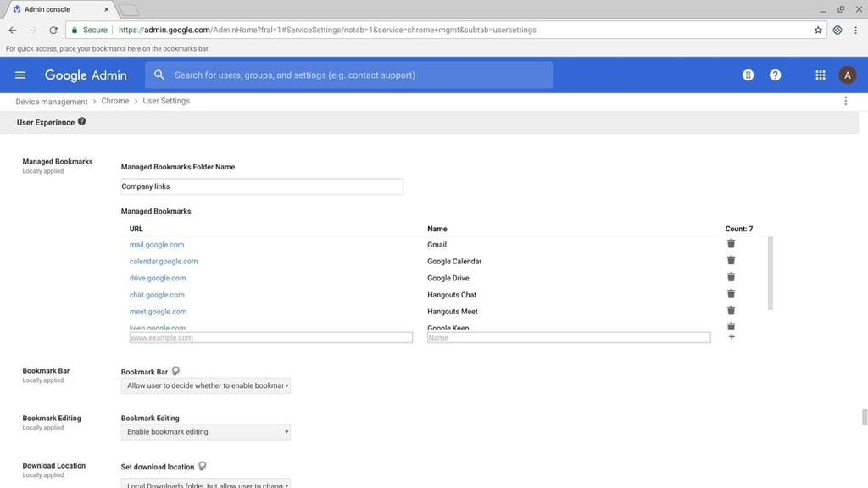Screen dimensions: 868x488
Task: Go to Device management breadcrumb
Action: 52,102
